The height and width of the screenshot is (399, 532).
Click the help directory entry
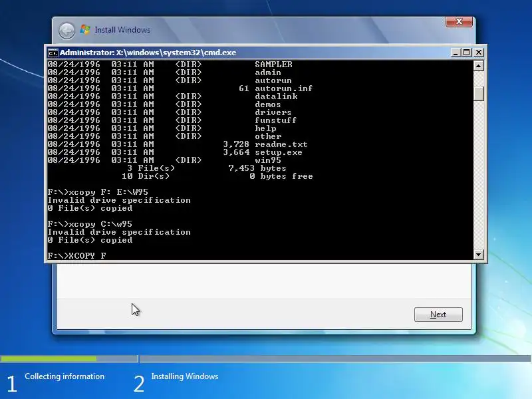(265, 128)
